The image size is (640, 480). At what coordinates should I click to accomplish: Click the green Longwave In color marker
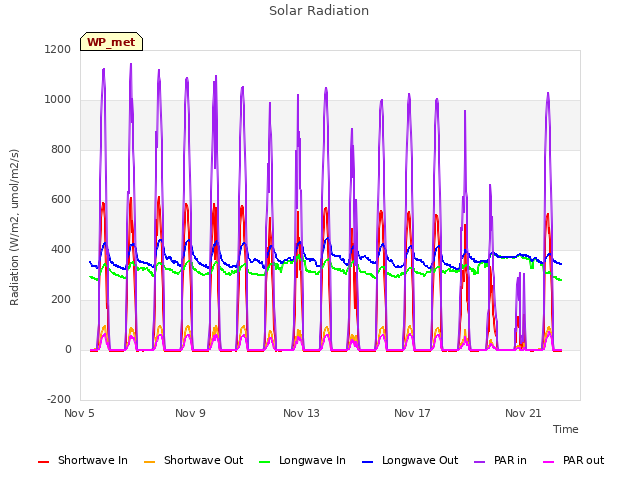coord(265,462)
